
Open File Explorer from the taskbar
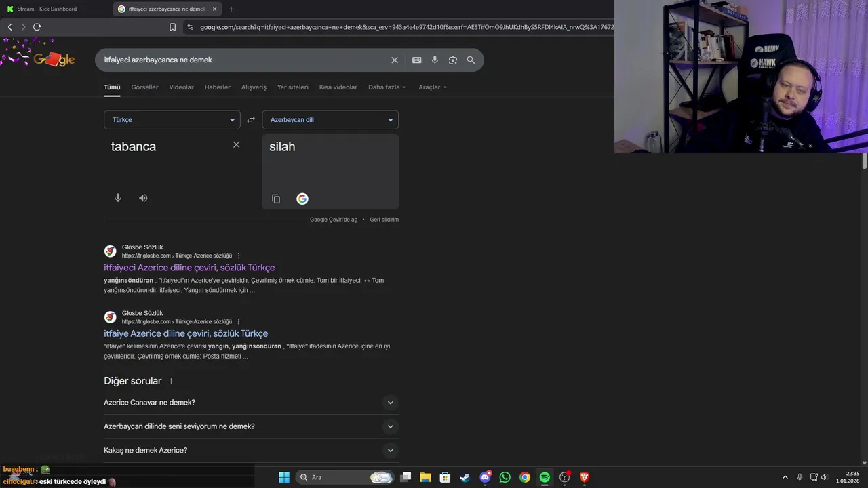pyautogui.click(x=425, y=477)
